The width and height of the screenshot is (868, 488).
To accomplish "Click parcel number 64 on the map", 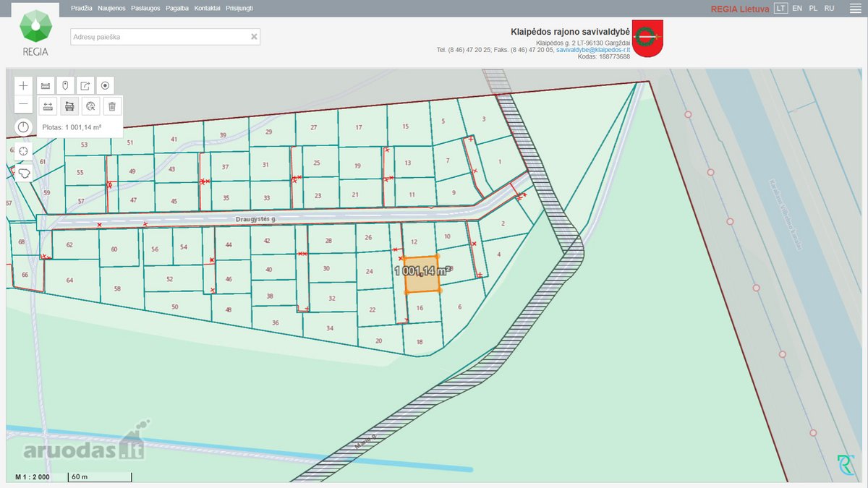I will click(x=69, y=280).
